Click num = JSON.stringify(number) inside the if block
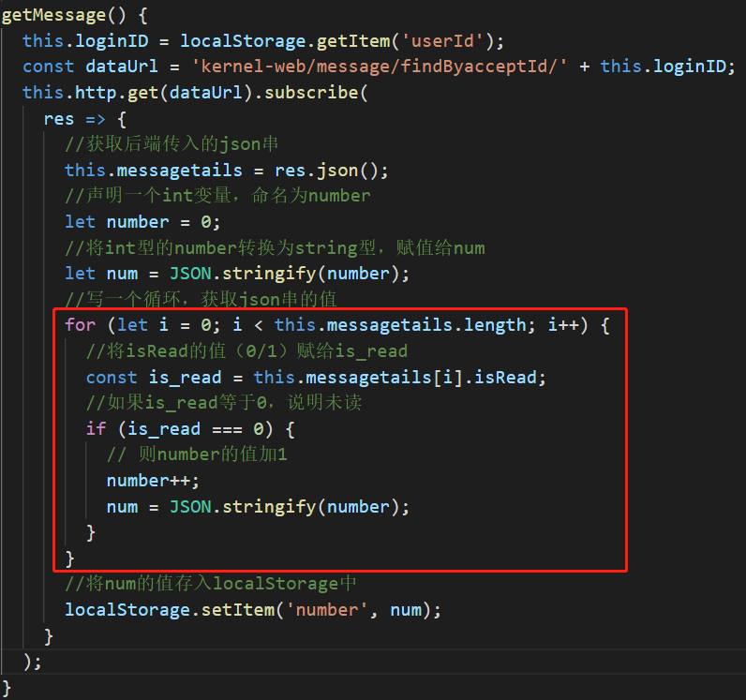 pos(258,507)
